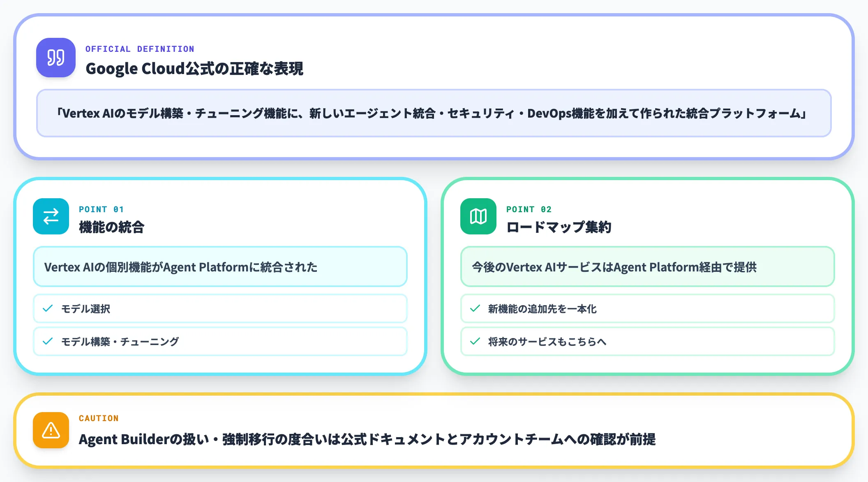Select the checkmark next to 新機能の追加先を一本化

(476, 308)
